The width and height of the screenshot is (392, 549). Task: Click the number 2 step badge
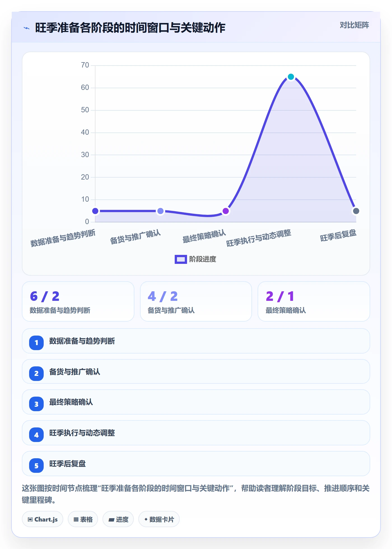pos(36,373)
